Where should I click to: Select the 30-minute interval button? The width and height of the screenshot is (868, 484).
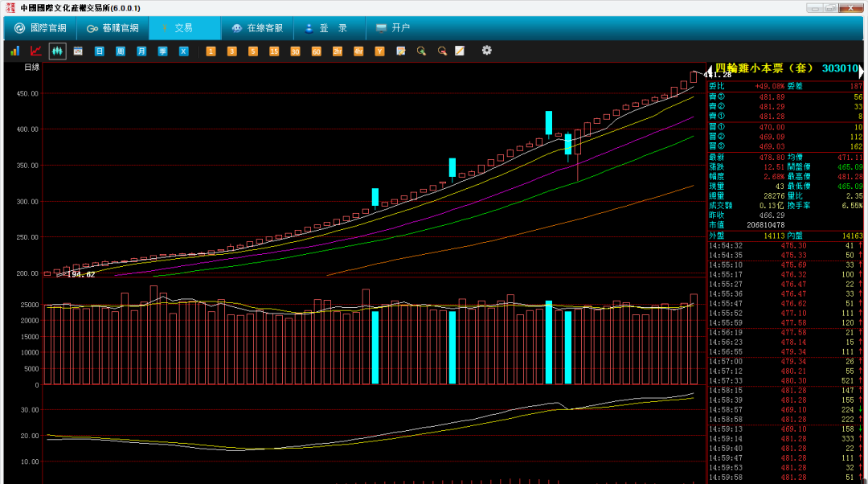(295, 51)
